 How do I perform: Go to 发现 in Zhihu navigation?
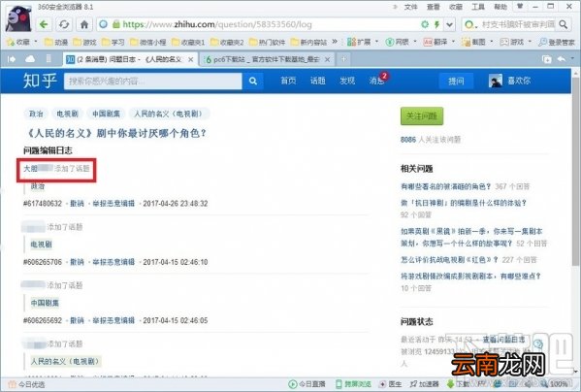pyautogui.click(x=347, y=81)
